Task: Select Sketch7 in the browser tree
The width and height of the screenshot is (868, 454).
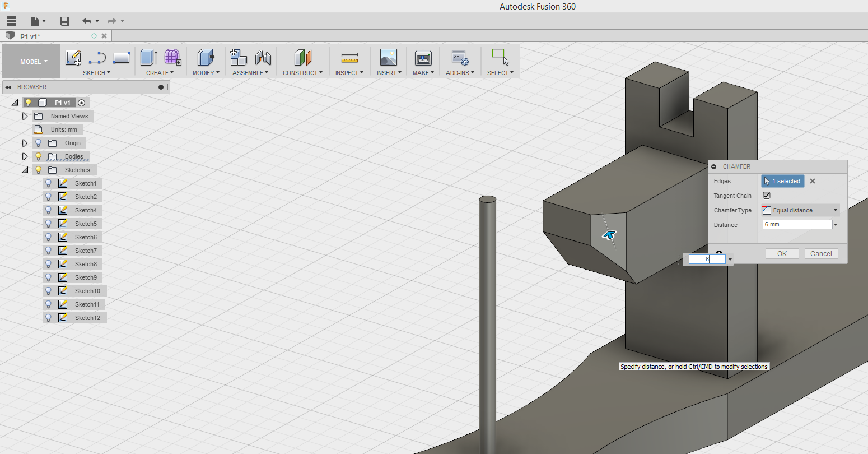Action: pos(86,251)
